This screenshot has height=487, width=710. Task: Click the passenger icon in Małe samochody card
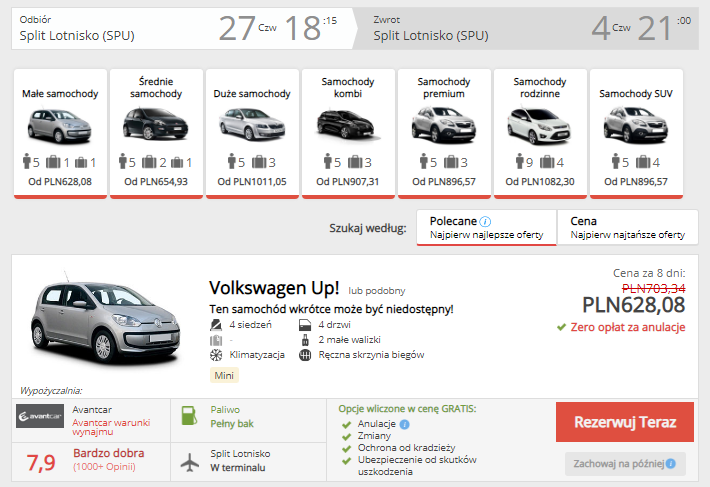coord(27,161)
